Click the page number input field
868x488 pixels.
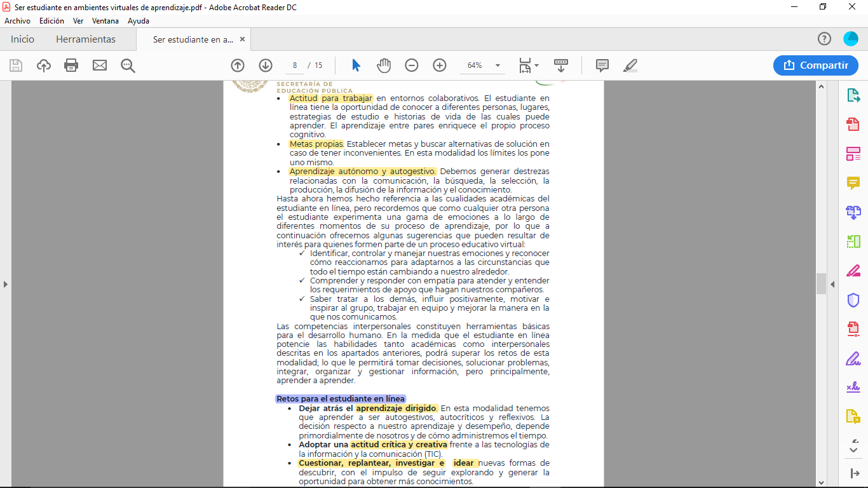coord(295,65)
